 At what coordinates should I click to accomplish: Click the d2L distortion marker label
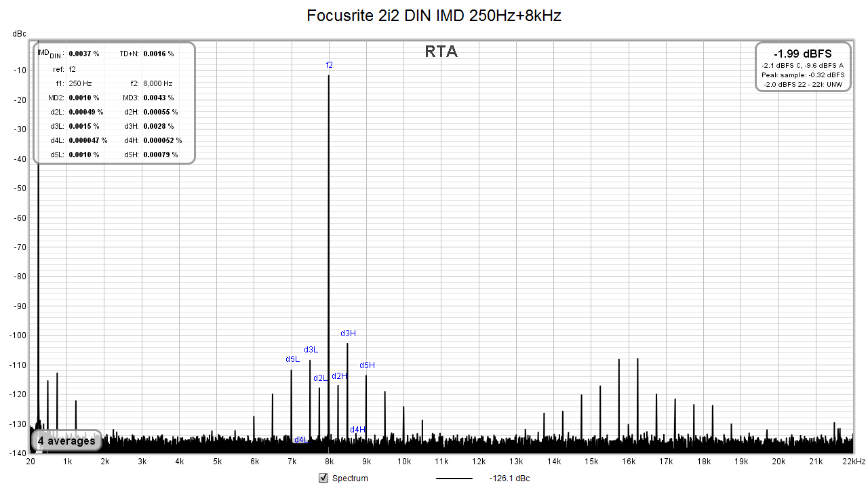pyautogui.click(x=320, y=378)
